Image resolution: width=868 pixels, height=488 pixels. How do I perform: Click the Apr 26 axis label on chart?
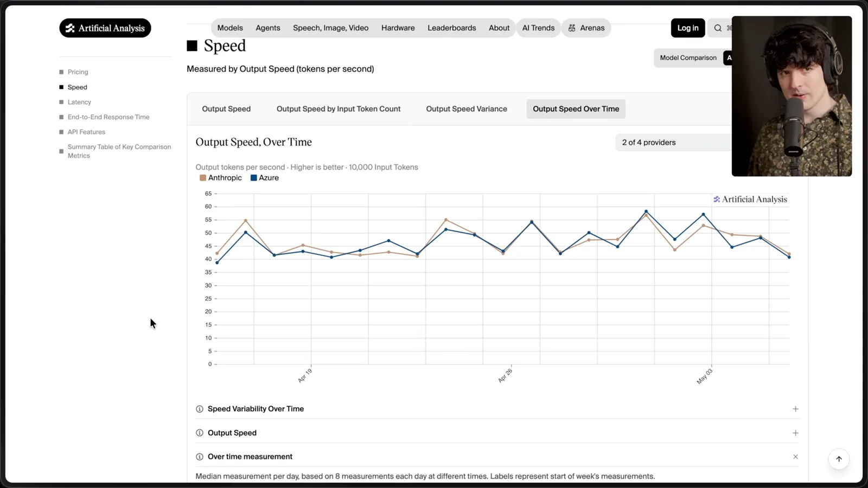coord(505,375)
